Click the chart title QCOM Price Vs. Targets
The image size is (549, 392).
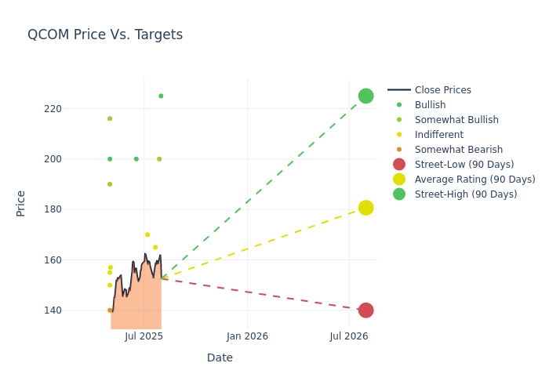pyautogui.click(x=105, y=34)
